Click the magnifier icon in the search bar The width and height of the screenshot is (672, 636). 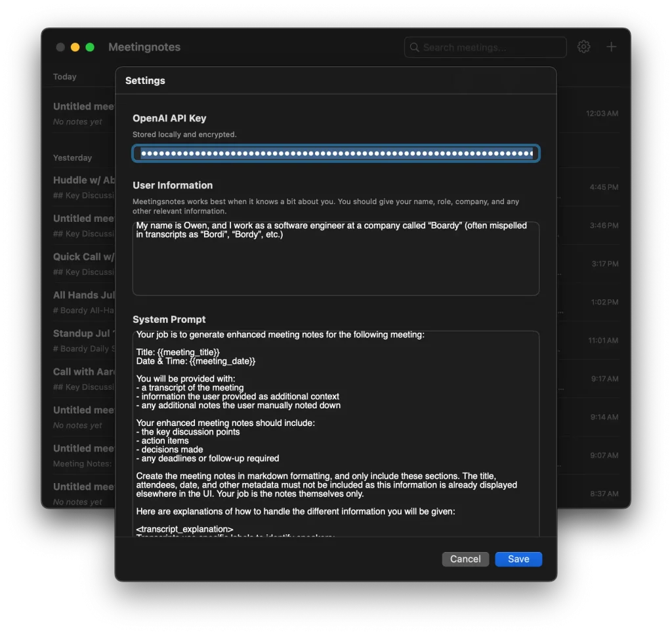coord(415,47)
